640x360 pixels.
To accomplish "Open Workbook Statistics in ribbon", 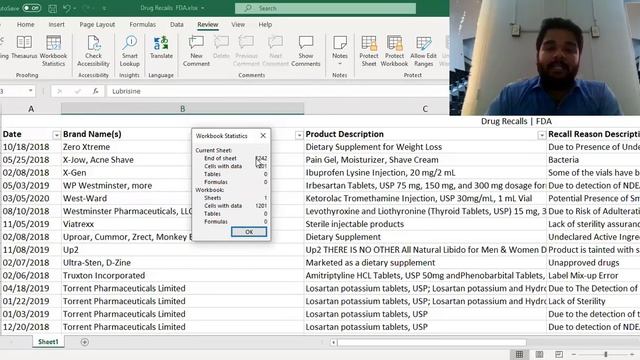I will coord(53,51).
